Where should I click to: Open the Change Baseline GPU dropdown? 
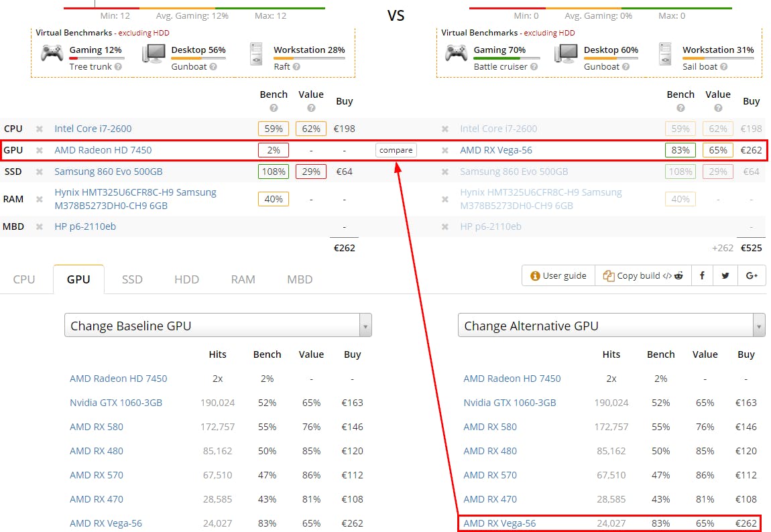pos(218,325)
